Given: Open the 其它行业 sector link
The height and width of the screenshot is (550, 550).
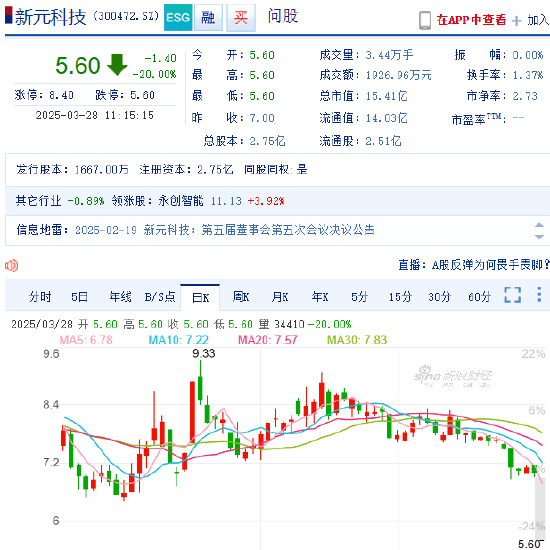Looking at the screenshot, I should click(38, 201).
